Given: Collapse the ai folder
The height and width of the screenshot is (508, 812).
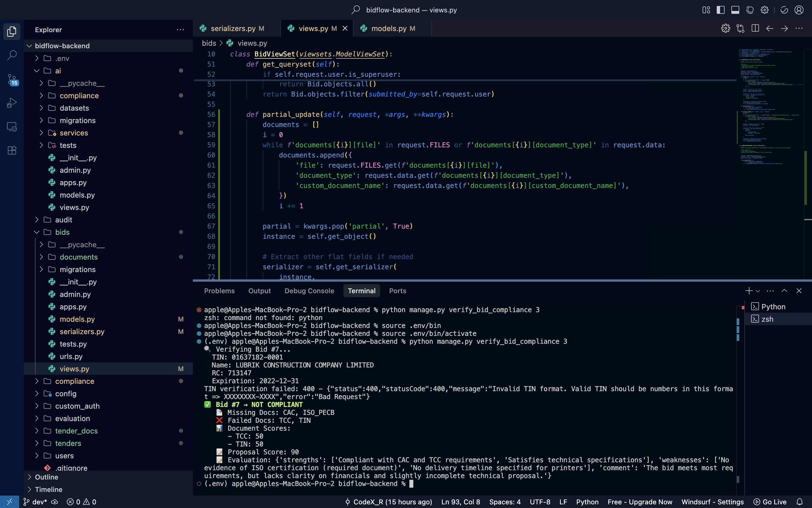Looking at the screenshot, I should [x=108, y=71].
